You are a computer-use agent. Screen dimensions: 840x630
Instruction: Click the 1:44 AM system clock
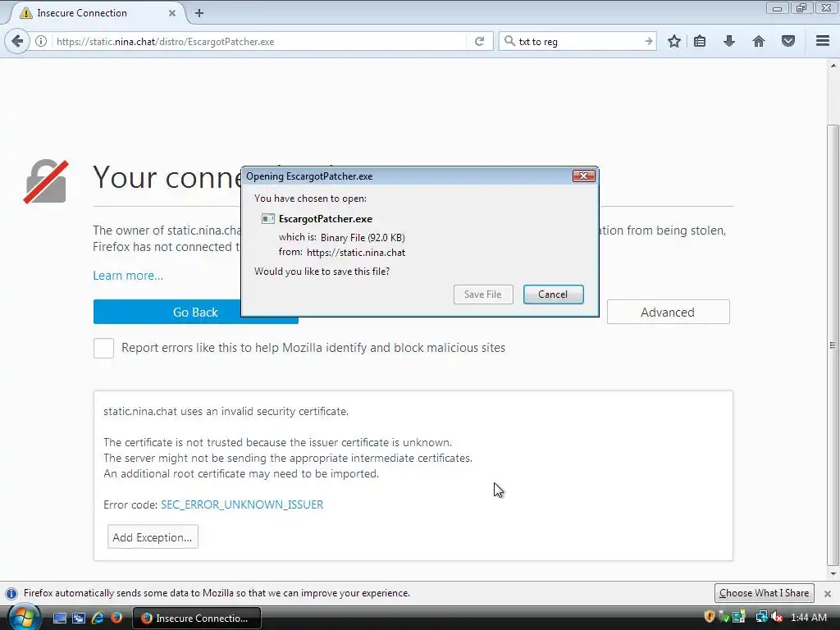(x=808, y=618)
